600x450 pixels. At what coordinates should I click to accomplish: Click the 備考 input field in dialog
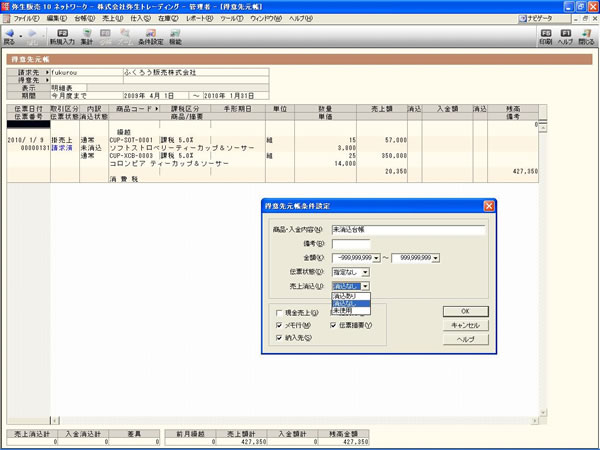[x=351, y=244]
